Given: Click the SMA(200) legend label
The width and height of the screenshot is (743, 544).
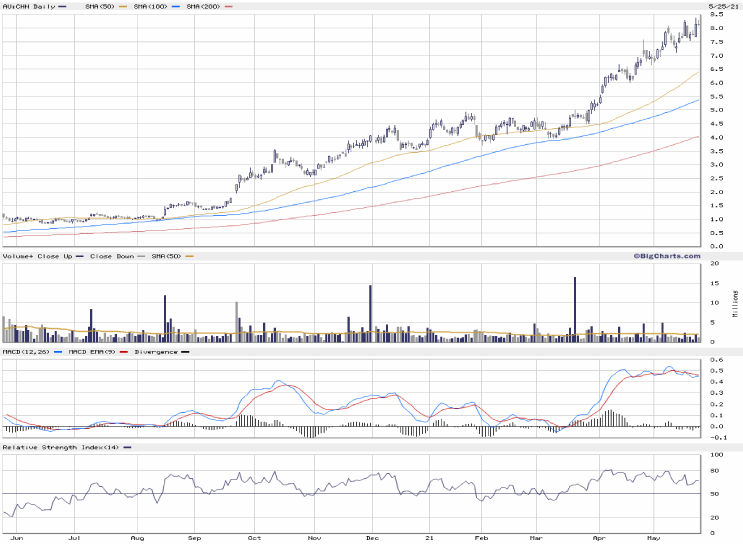Looking at the screenshot, I should [205, 6].
